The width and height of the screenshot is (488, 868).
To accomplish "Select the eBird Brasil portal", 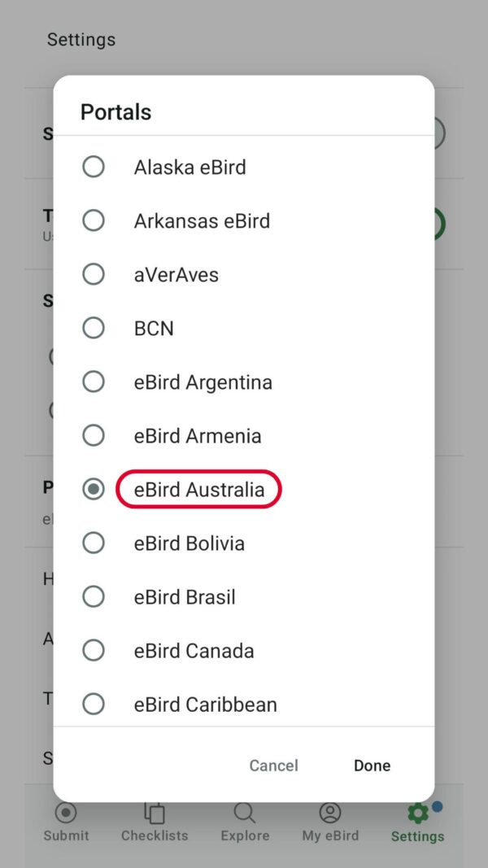I will (94, 596).
